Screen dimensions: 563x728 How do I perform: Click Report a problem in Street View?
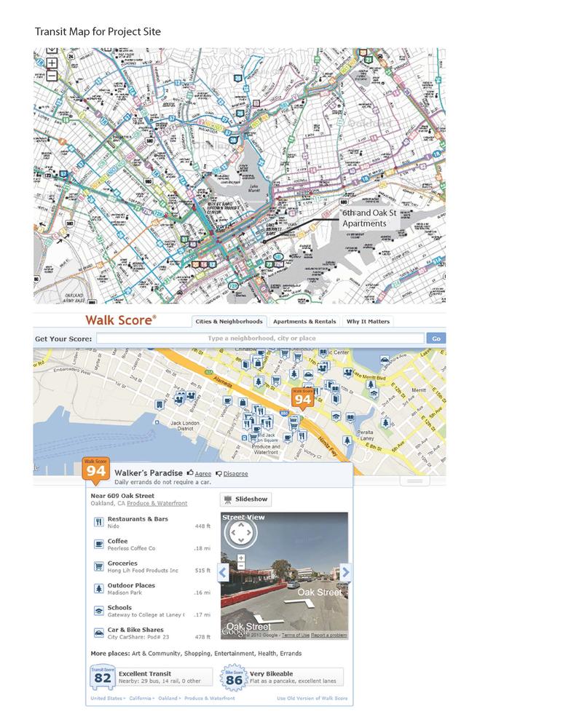[x=329, y=635]
